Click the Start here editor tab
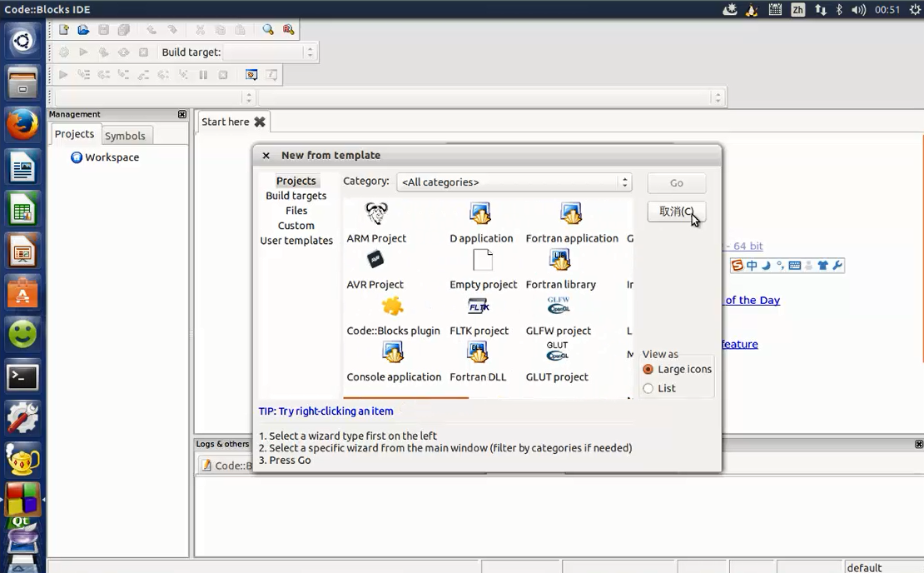The image size is (924, 573). coord(225,122)
